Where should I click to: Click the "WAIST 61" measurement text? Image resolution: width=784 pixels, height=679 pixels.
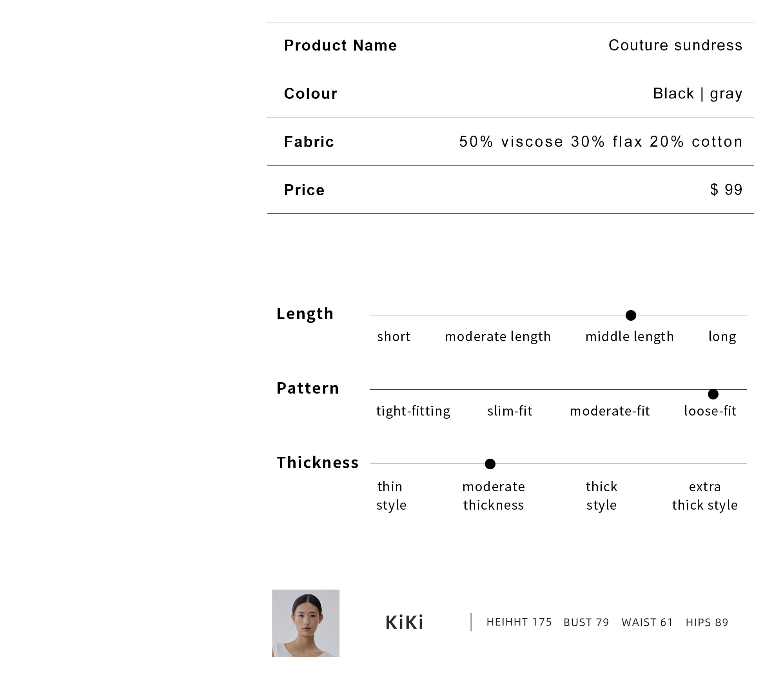click(x=647, y=623)
